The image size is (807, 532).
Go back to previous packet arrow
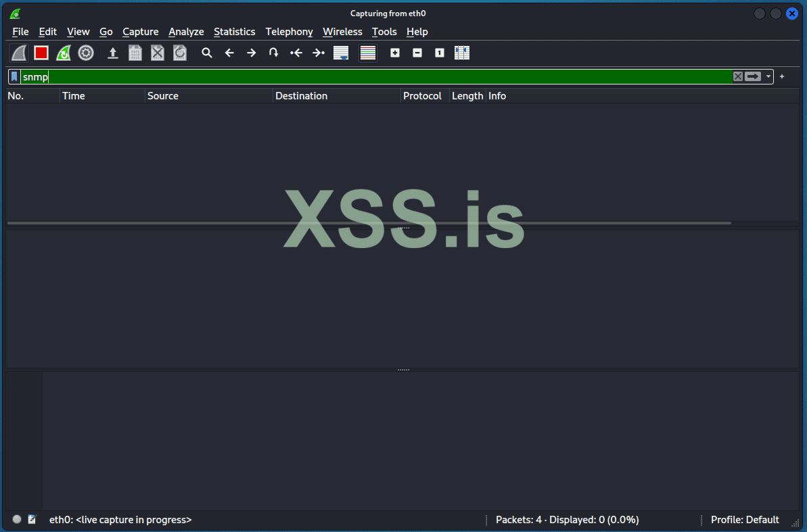[x=229, y=53]
